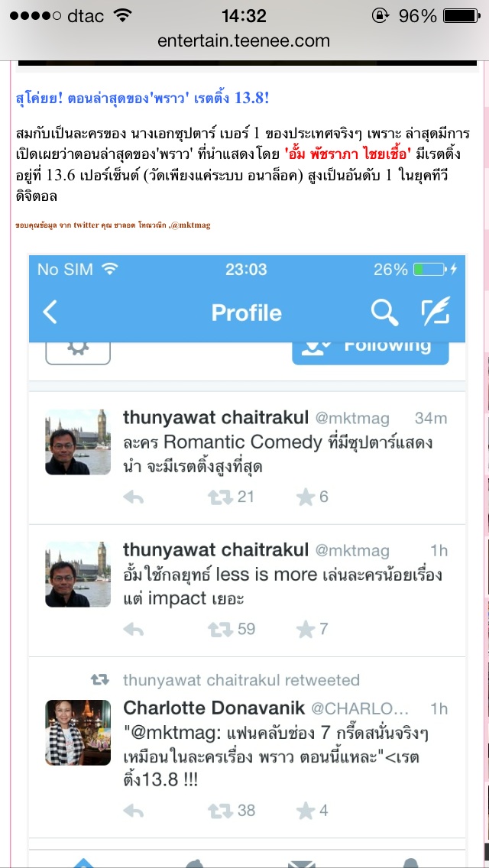Open the Charlotte Donavanik name link
489x868 pixels.
[214, 708]
